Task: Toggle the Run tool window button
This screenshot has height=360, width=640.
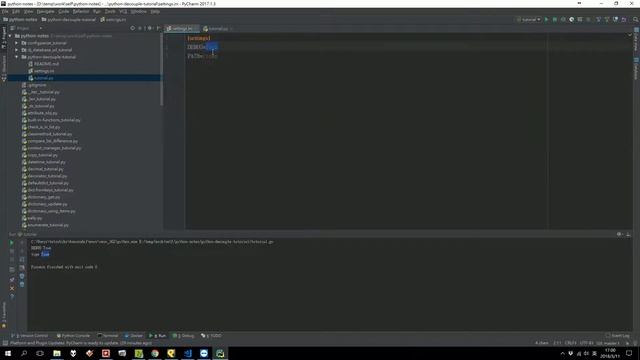Action: [158, 336]
